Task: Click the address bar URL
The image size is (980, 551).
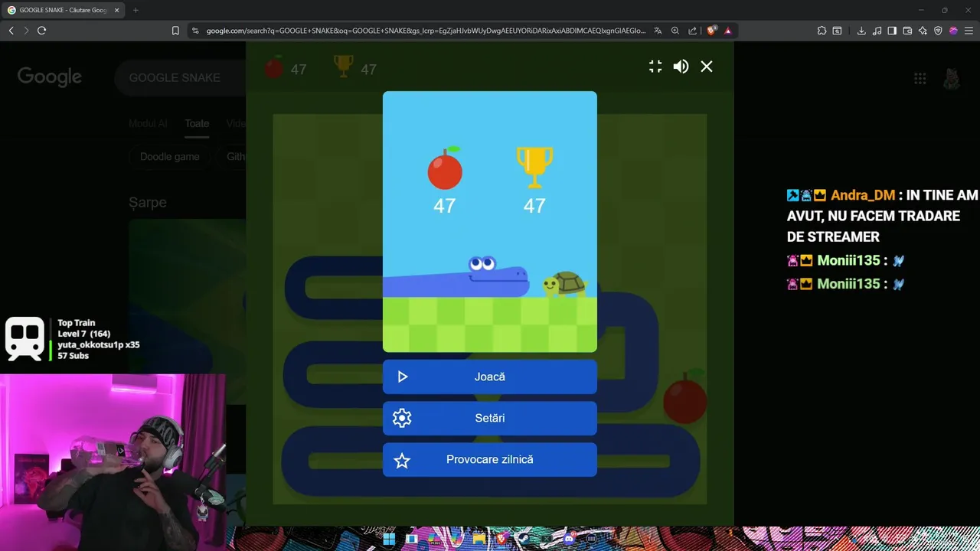Action: tap(426, 31)
